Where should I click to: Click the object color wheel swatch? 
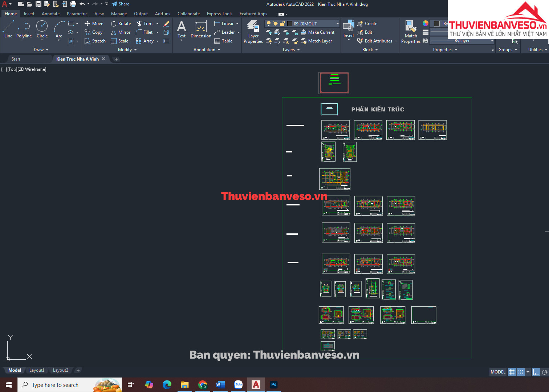pos(426,23)
